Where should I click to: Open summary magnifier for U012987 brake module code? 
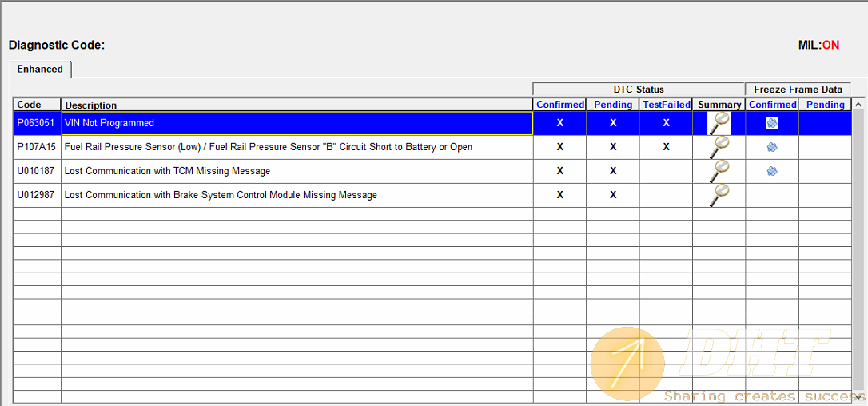pyautogui.click(x=719, y=195)
